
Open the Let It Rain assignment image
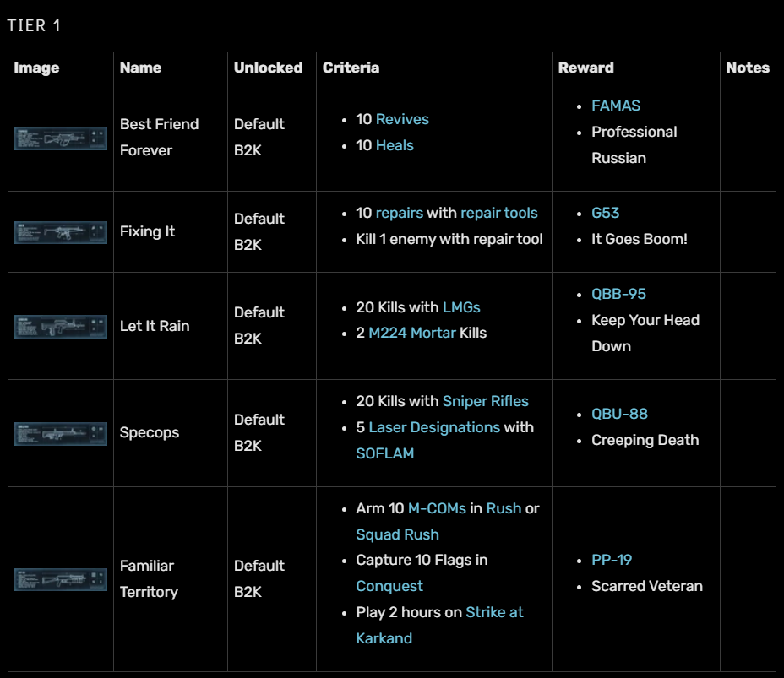[x=61, y=326]
